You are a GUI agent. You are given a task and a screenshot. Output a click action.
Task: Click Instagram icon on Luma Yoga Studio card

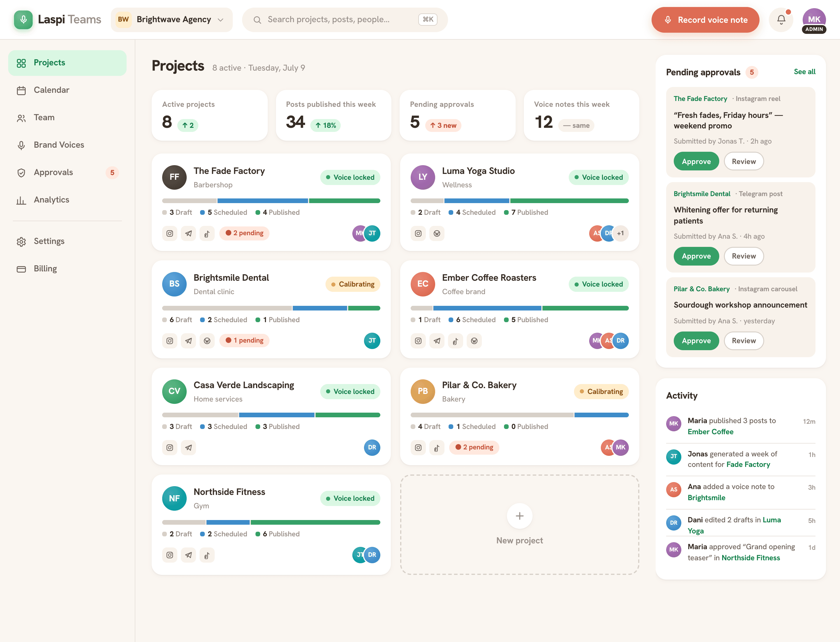click(418, 233)
